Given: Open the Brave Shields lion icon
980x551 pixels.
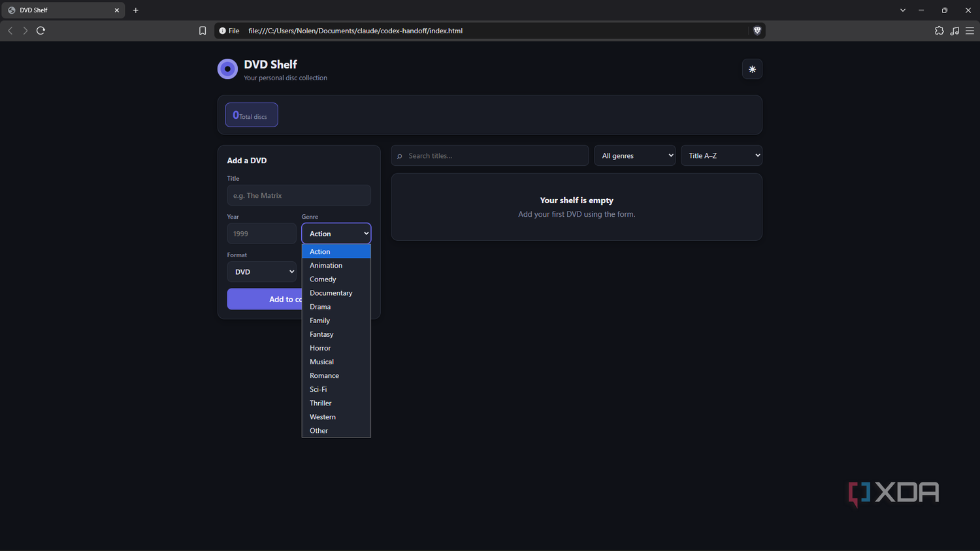Looking at the screenshot, I should tap(757, 31).
